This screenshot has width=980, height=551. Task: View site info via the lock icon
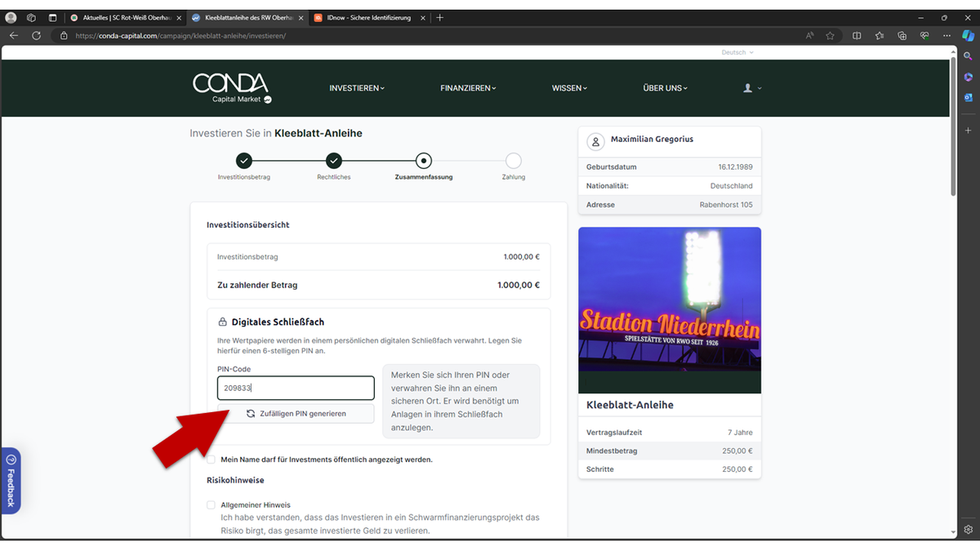click(64, 36)
